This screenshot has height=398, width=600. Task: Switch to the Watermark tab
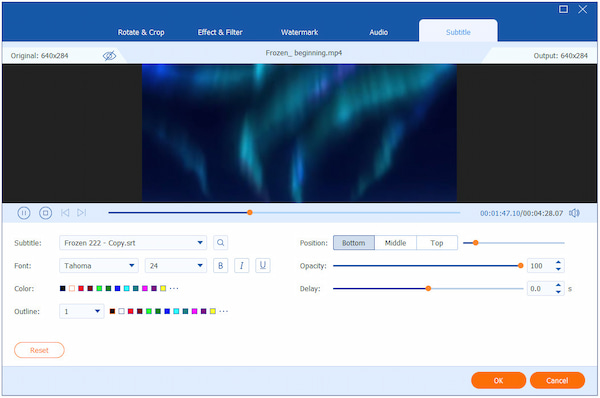(x=300, y=32)
